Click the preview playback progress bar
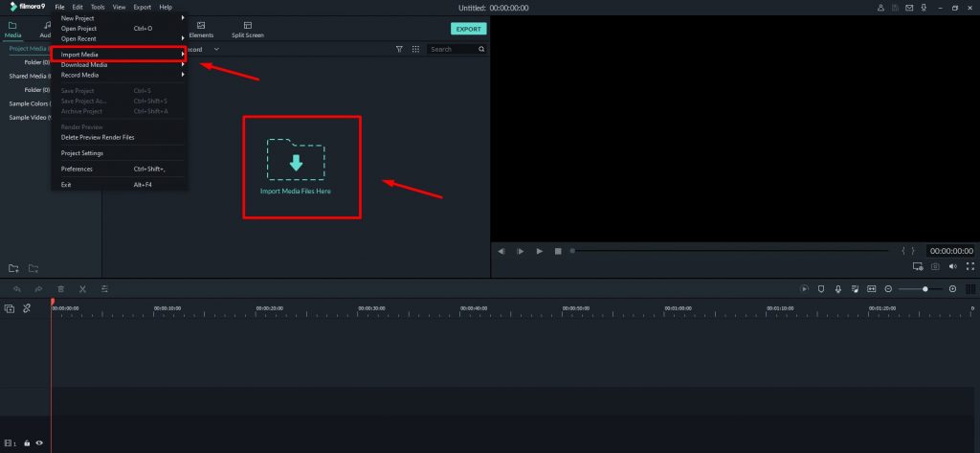The width and height of the screenshot is (980, 453). click(x=729, y=251)
